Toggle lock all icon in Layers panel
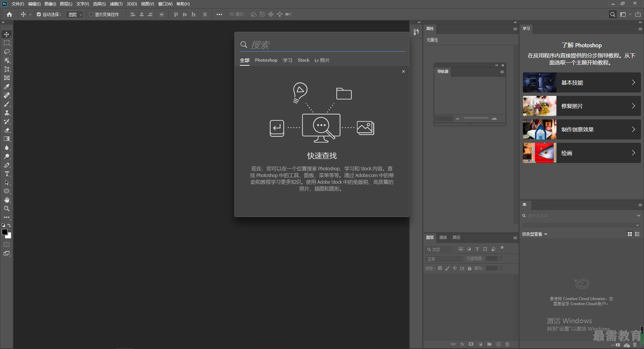 click(x=470, y=268)
